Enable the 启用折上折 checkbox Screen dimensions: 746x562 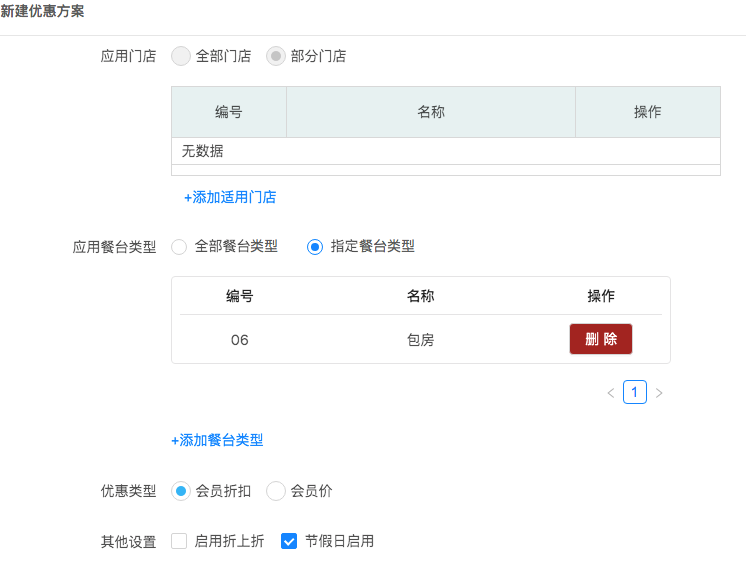coord(180,541)
